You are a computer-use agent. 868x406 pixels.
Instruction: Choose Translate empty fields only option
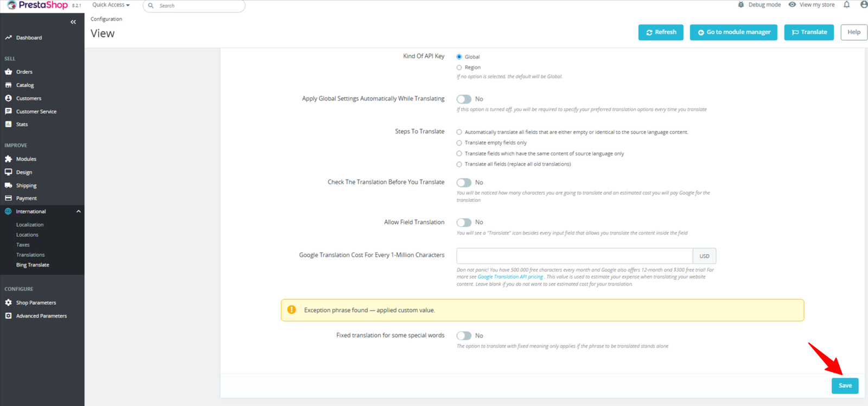459,143
